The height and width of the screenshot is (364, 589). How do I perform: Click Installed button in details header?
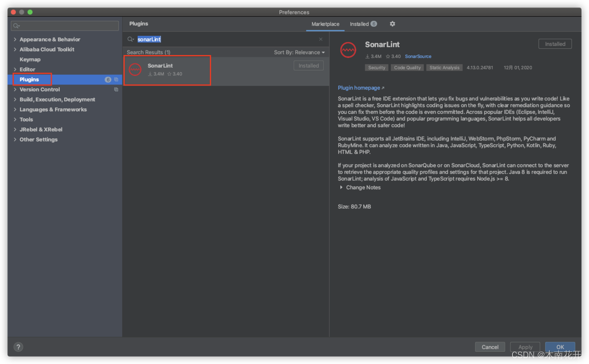[x=555, y=44]
